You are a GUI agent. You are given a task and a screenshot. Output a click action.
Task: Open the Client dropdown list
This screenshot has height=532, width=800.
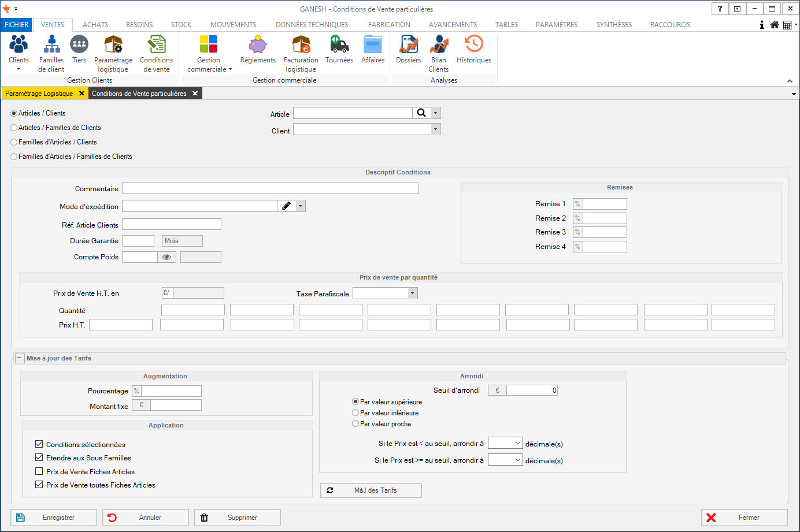[x=435, y=129]
